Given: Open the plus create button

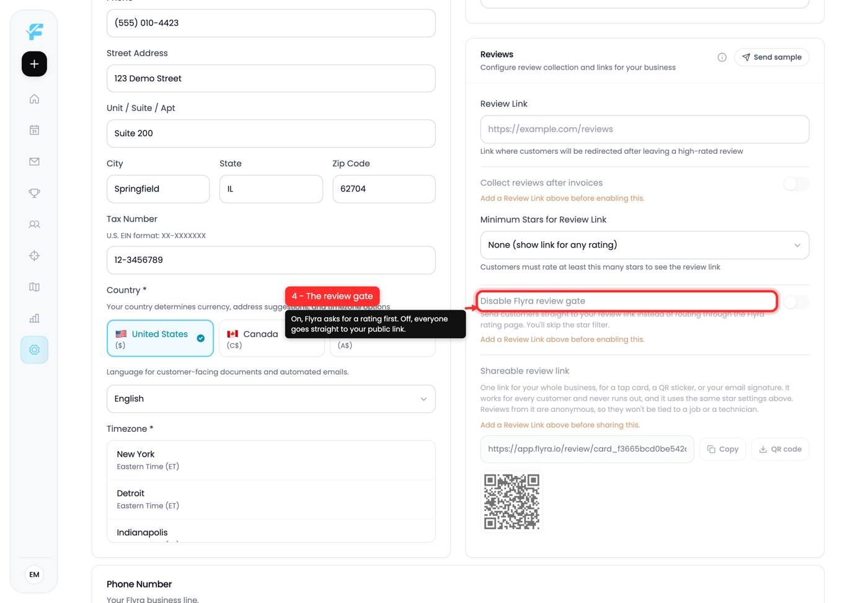Looking at the screenshot, I should (x=34, y=64).
